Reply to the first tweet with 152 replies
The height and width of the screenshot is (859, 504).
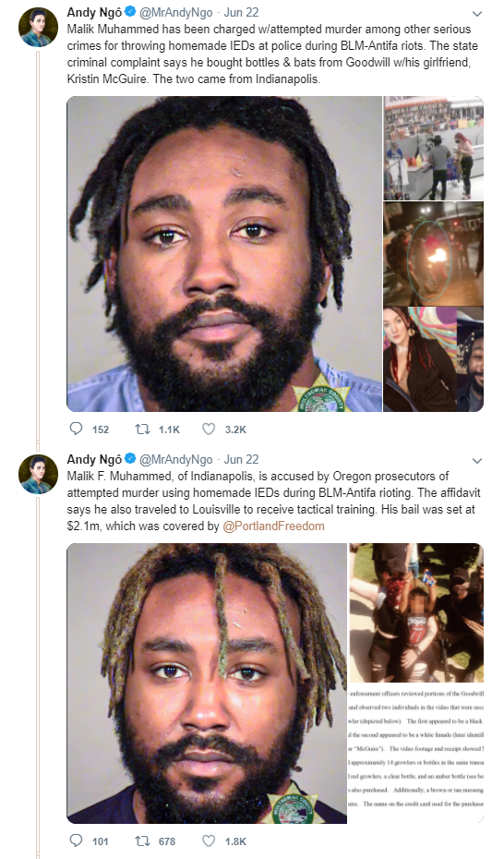(x=76, y=429)
